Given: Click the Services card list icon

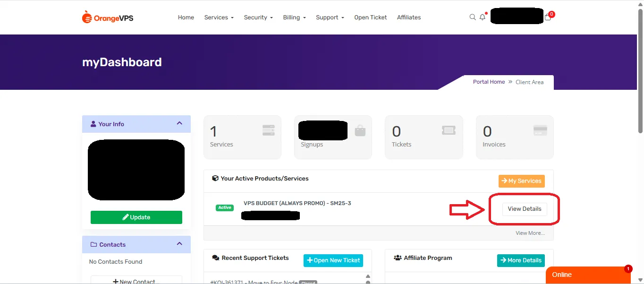Looking at the screenshot, I should (x=268, y=130).
